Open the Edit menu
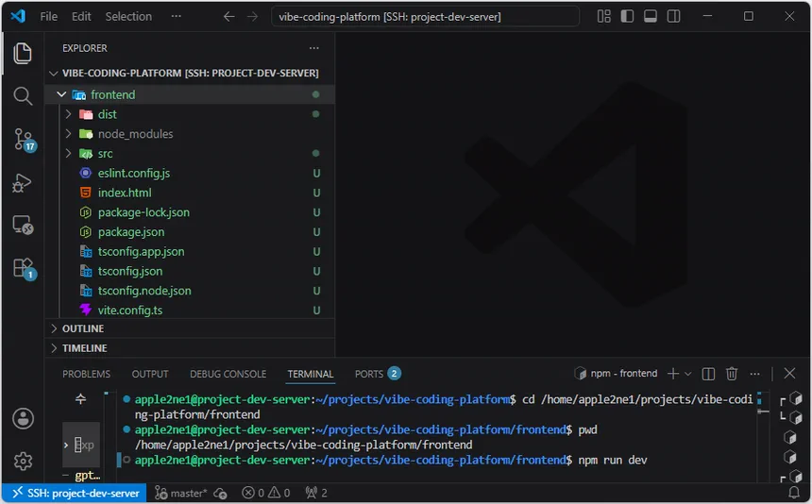 pos(81,17)
